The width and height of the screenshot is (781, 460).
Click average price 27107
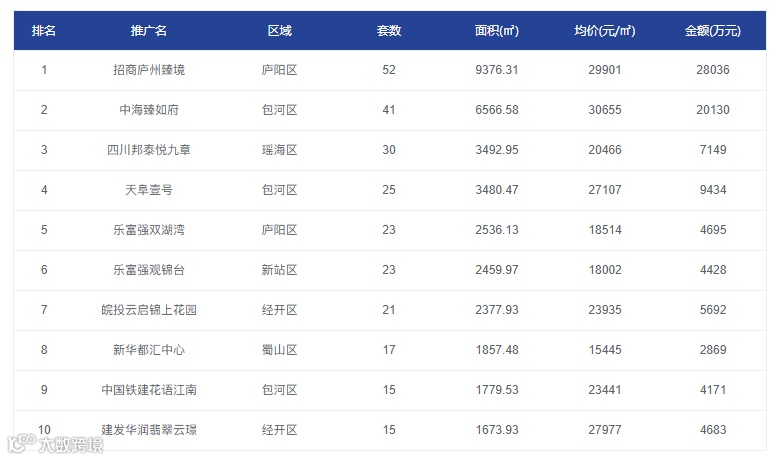coord(605,190)
